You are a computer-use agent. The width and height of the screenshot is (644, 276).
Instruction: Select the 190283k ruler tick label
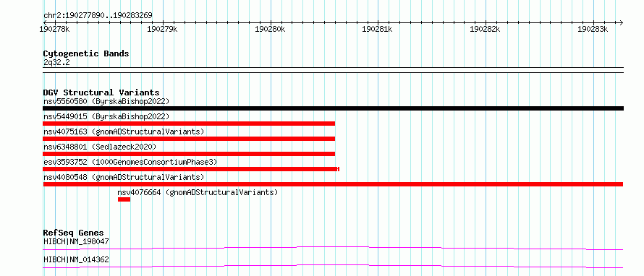593,29
